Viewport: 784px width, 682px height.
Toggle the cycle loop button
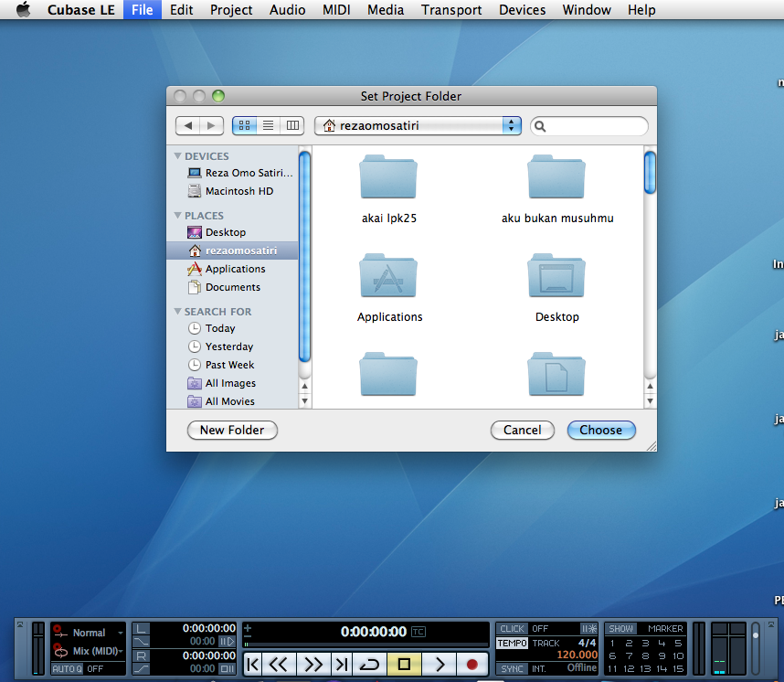[369, 665]
